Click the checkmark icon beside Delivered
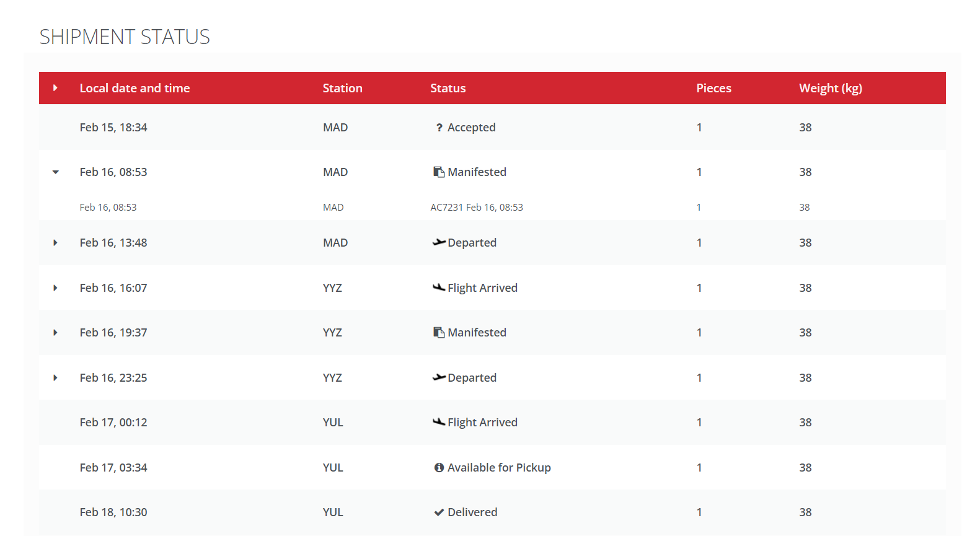The image size is (980, 536). 439,512
